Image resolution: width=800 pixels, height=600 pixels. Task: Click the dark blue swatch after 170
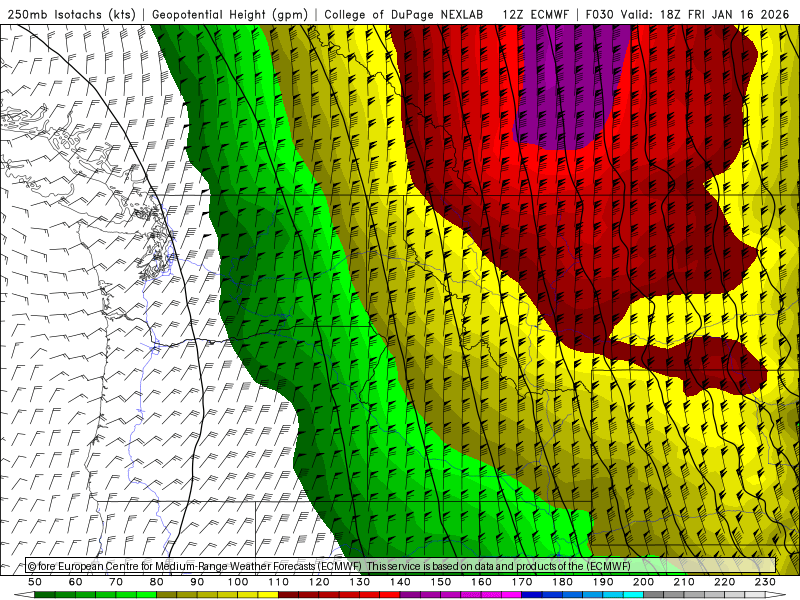coord(532,595)
